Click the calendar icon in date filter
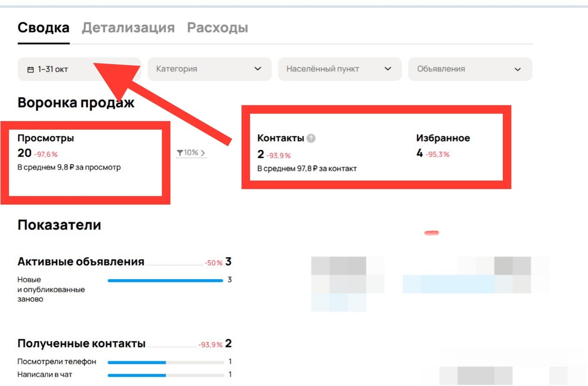588x386 pixels. (31, 70)
